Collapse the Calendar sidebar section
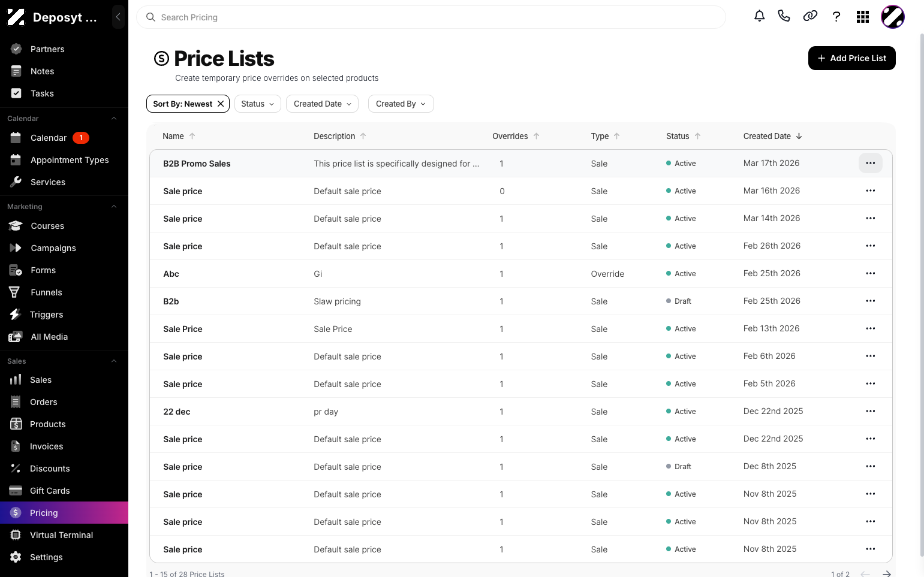The height and width of the screenshot is (577, 924). [x=114, y=119]
